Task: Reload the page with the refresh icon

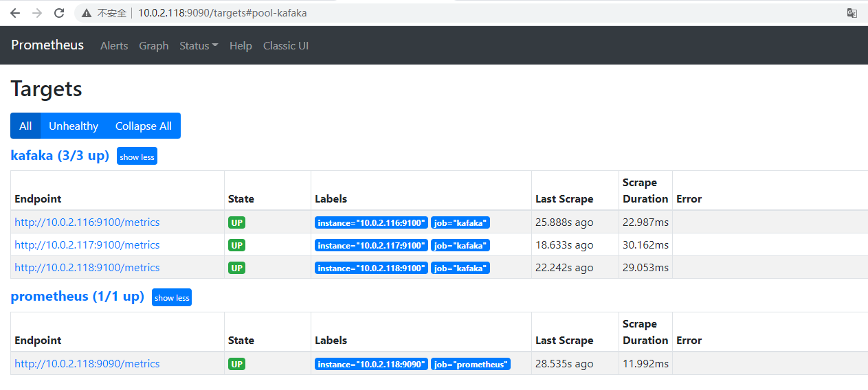Action: (x=59, y=13)
